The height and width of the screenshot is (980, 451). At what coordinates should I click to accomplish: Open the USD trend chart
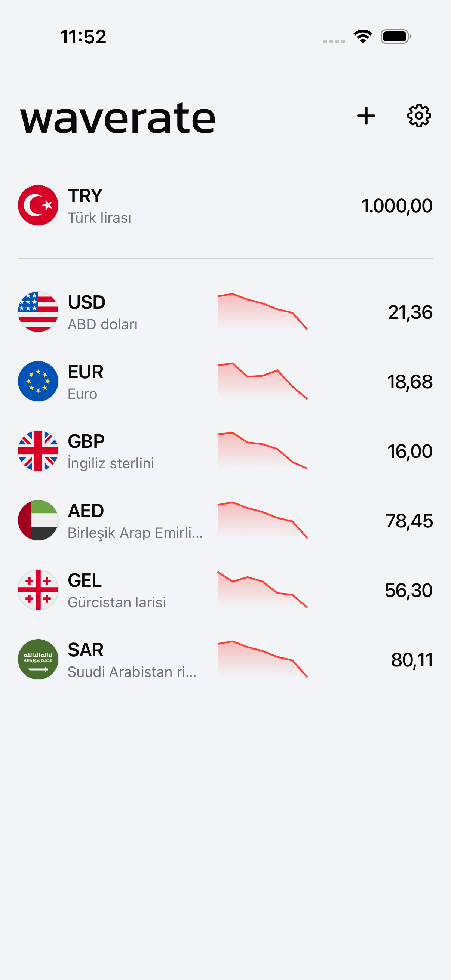[263, 312]
